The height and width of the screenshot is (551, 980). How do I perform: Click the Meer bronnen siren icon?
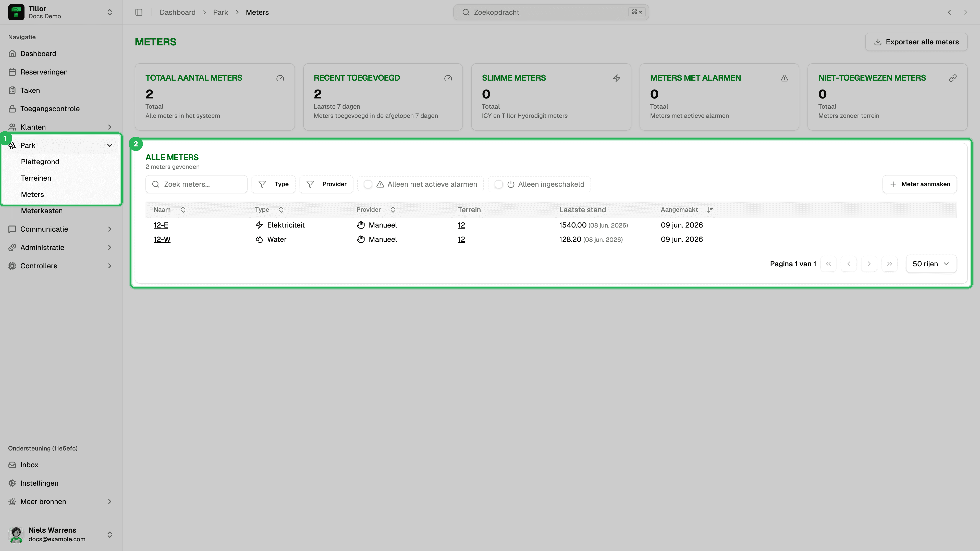[x=12, y=502]
